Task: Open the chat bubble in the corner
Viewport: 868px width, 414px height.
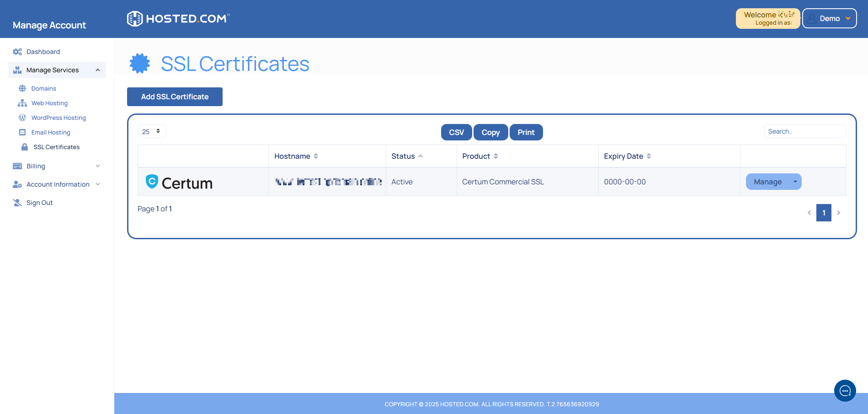Action: pos(845,391)
